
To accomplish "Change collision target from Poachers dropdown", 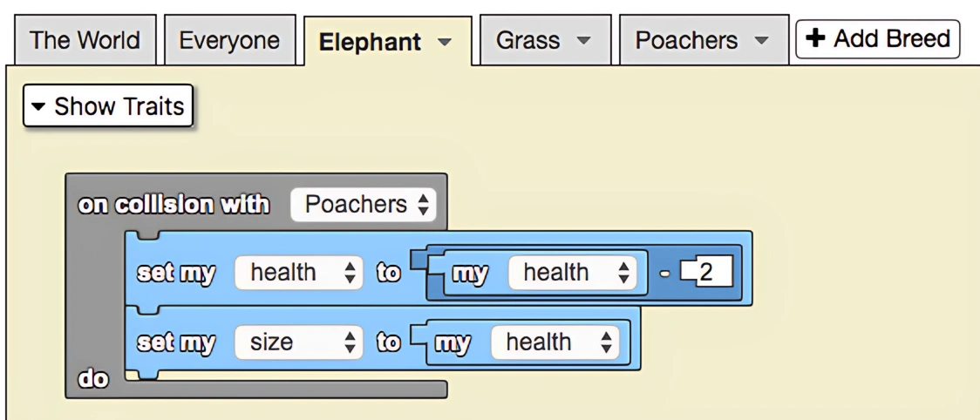I will [x=363, y=205].
